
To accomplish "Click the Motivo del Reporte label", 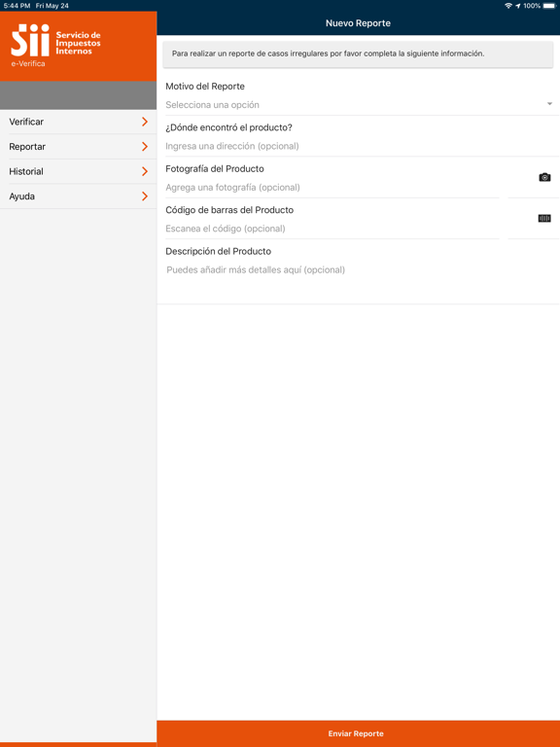I will pyautogui.click(x=205, y=87).
